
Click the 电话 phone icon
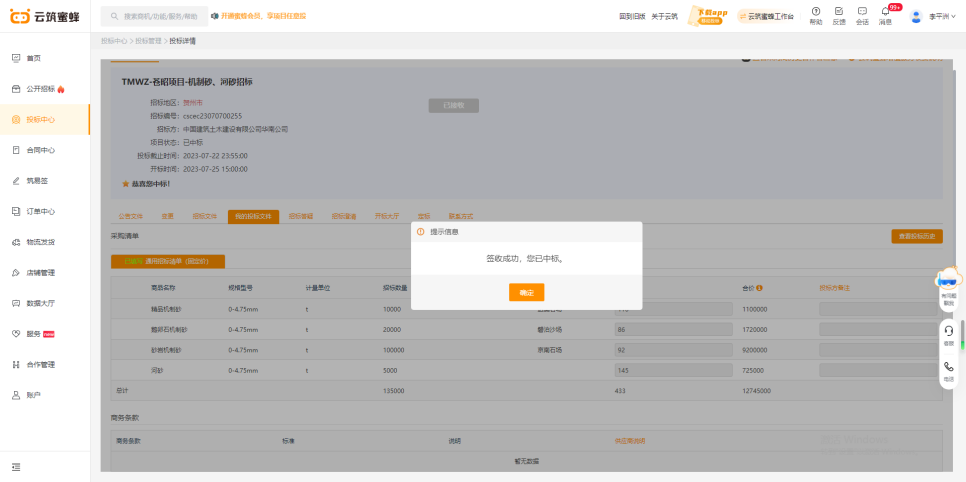(949, 370)
